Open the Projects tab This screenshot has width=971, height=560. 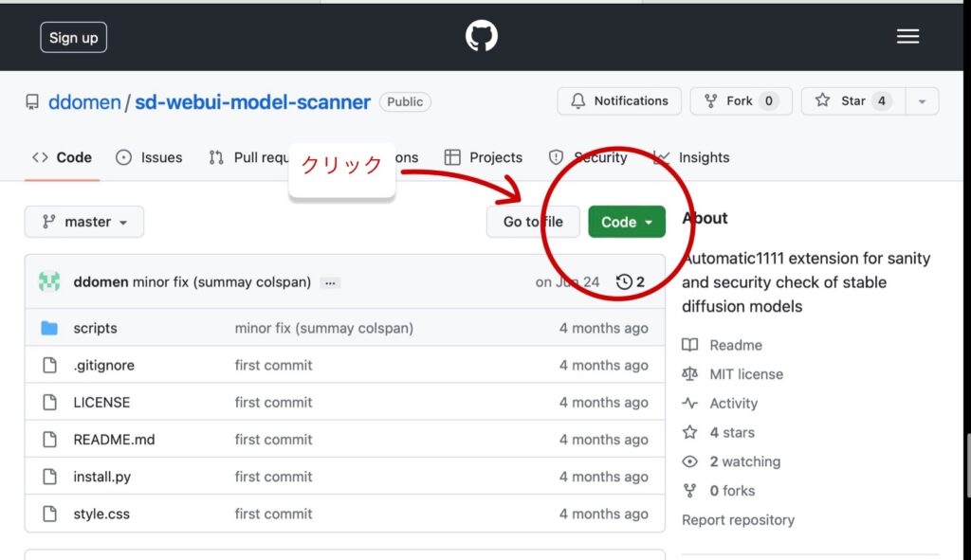coord(484,158)
